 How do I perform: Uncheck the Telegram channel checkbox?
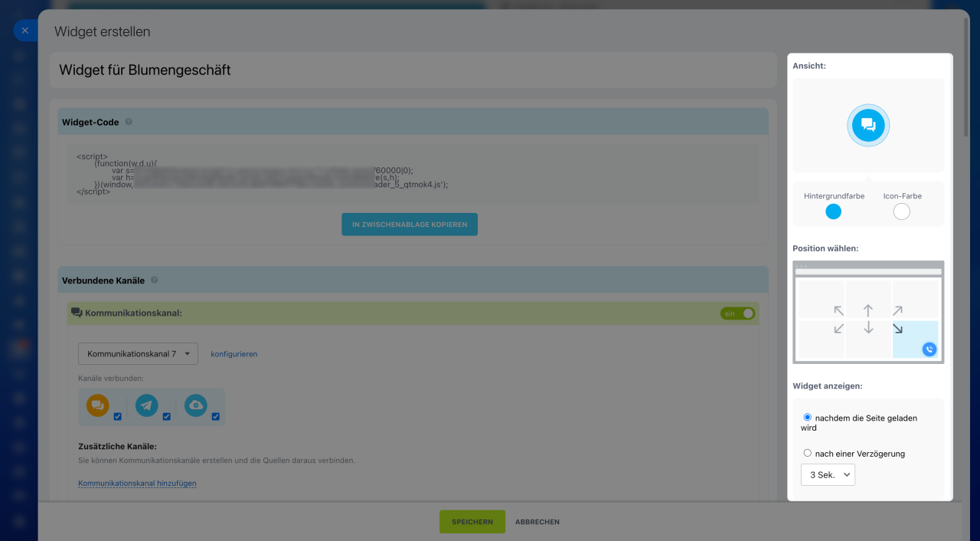(167, 417)
